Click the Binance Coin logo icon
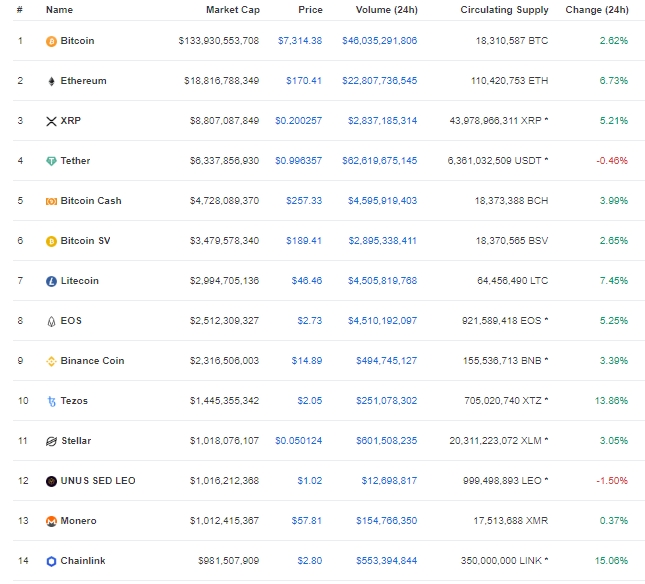Screen dimensions: 645x584 point(51,361)
